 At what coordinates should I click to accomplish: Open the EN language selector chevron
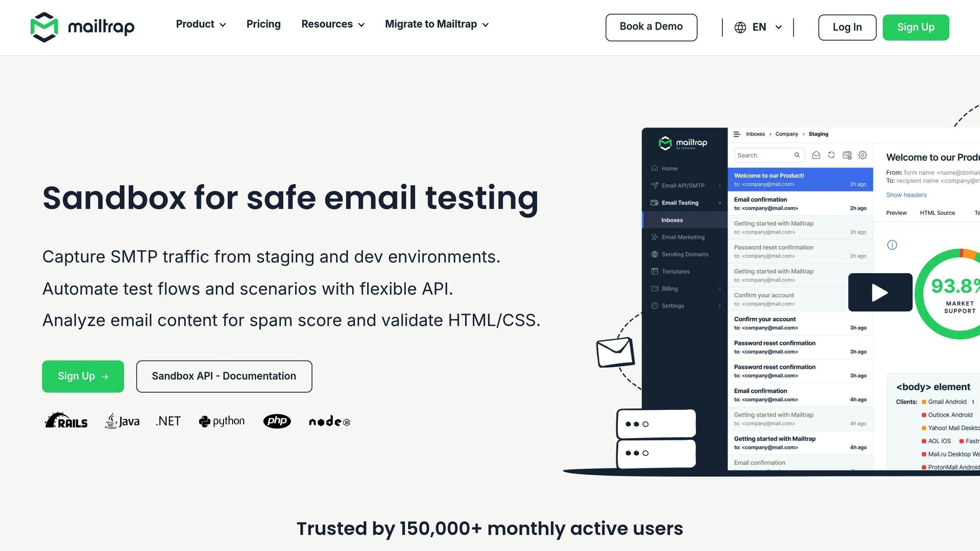(x=779, y=28)
